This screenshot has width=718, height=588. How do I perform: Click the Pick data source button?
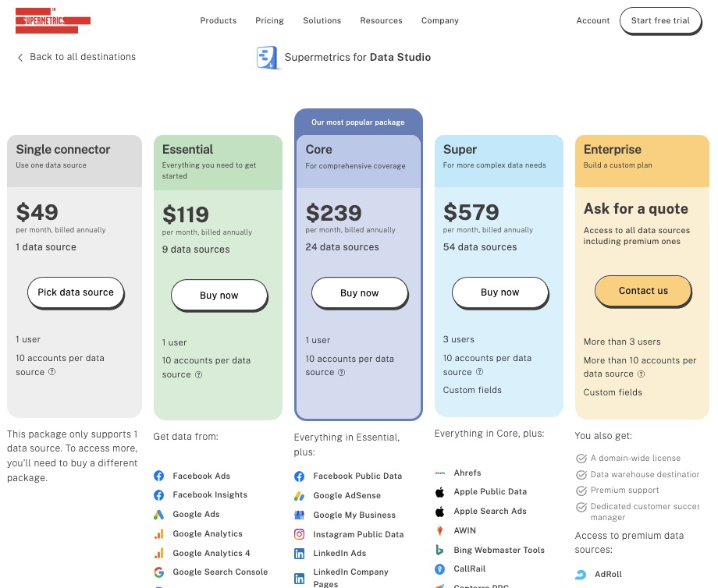point(76,292)
